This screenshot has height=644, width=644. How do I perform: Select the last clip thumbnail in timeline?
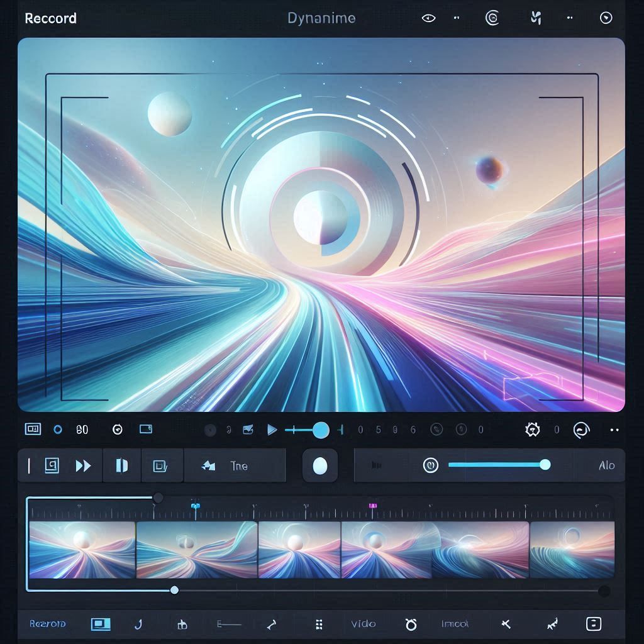pyautogui.click(x=572, y=550)
